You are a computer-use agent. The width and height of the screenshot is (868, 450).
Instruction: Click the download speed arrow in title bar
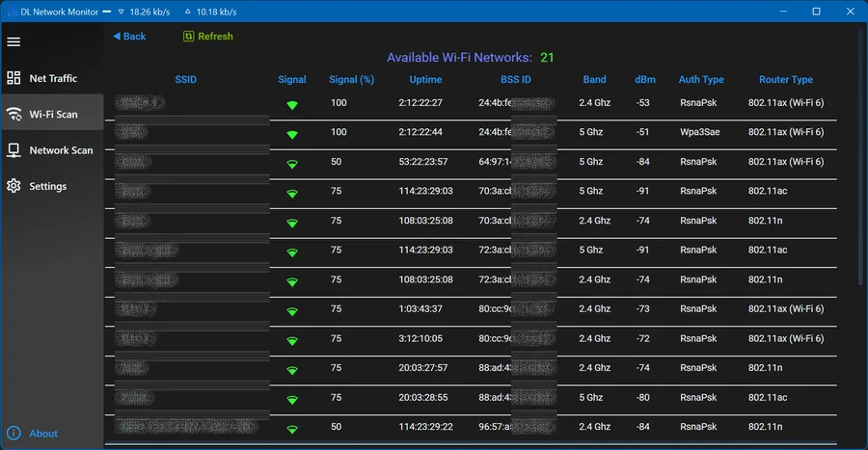[122, 11]
